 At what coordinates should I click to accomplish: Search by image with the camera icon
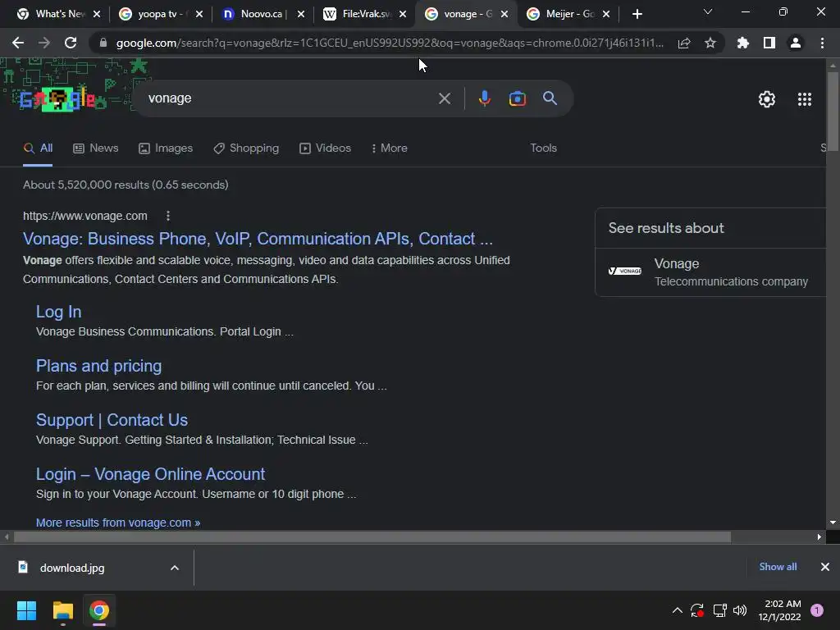(517, 98)
